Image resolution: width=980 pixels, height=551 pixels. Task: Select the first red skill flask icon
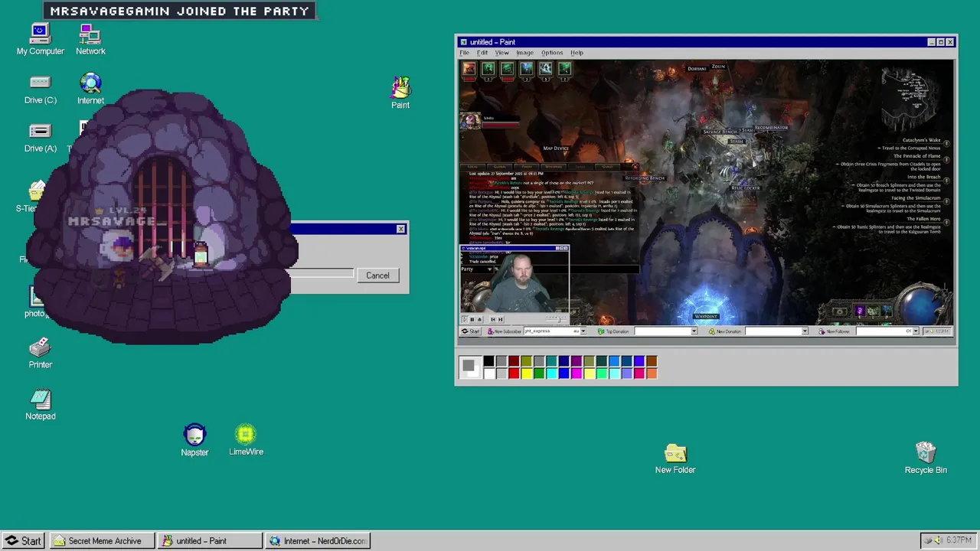click(469, 69)
